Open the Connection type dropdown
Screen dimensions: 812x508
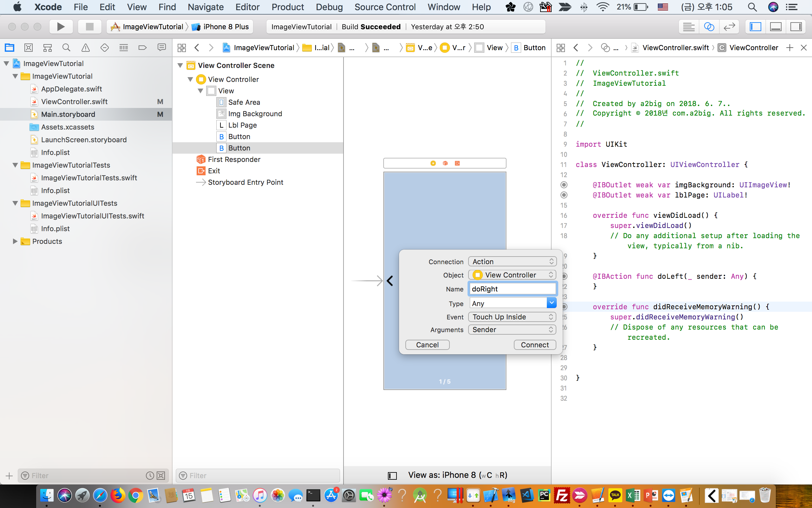pyautogui.click(x=512, y=261)
